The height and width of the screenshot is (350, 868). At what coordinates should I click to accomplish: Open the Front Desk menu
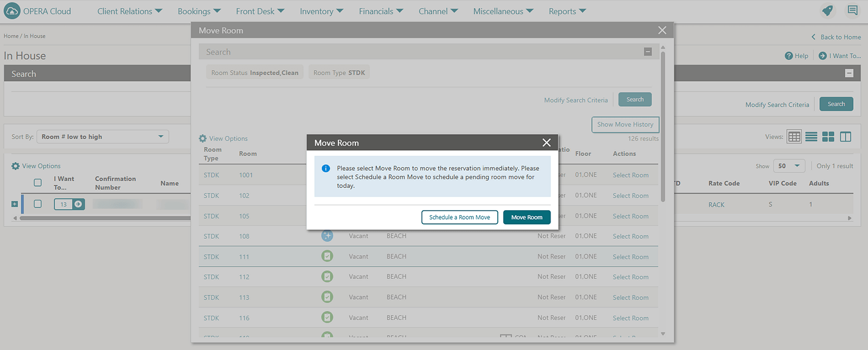260,11
